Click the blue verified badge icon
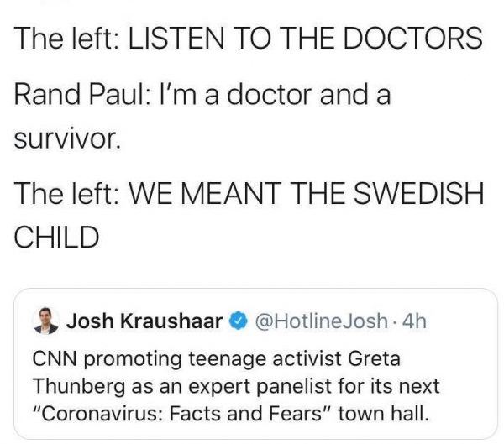This screenshot has height=444, width=504. [238, 321]
